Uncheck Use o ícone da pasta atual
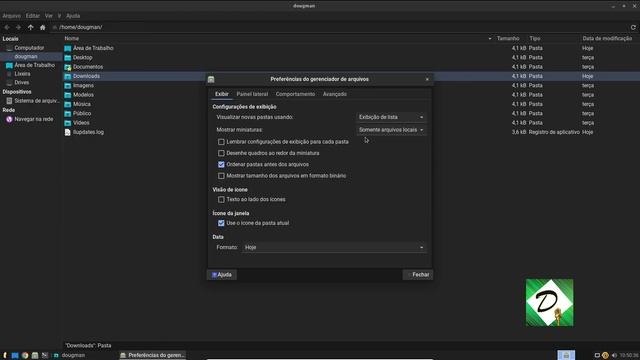 coord(221,223)
